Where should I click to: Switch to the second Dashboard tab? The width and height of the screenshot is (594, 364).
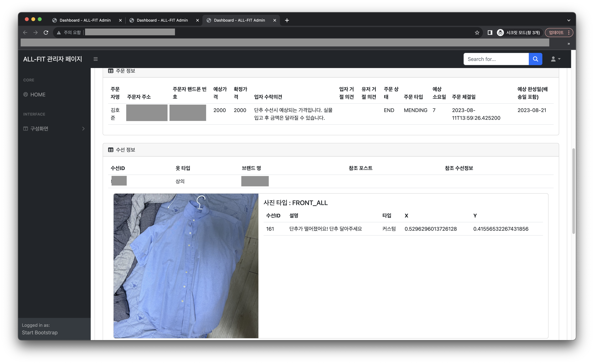(162, 20)
